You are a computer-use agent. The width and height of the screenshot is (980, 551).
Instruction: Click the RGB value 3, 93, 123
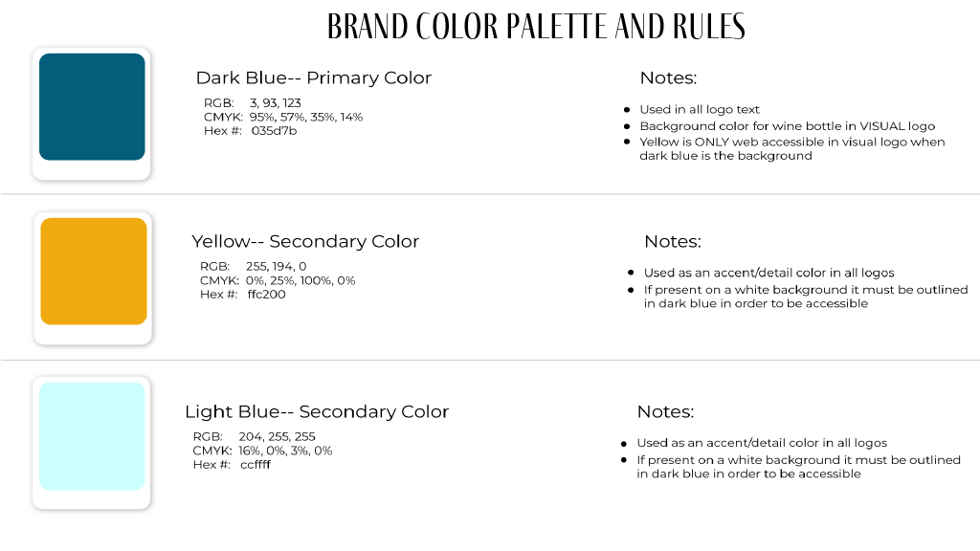click(275, 103)
